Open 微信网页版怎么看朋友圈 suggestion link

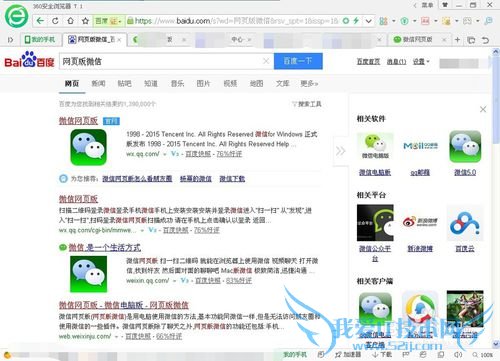tap(137, 179)
